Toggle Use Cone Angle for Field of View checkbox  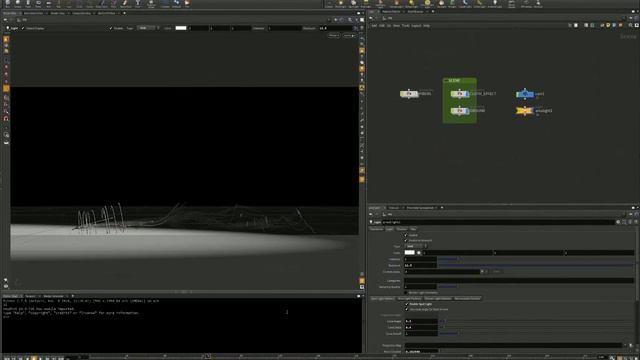tap(407, 309)
